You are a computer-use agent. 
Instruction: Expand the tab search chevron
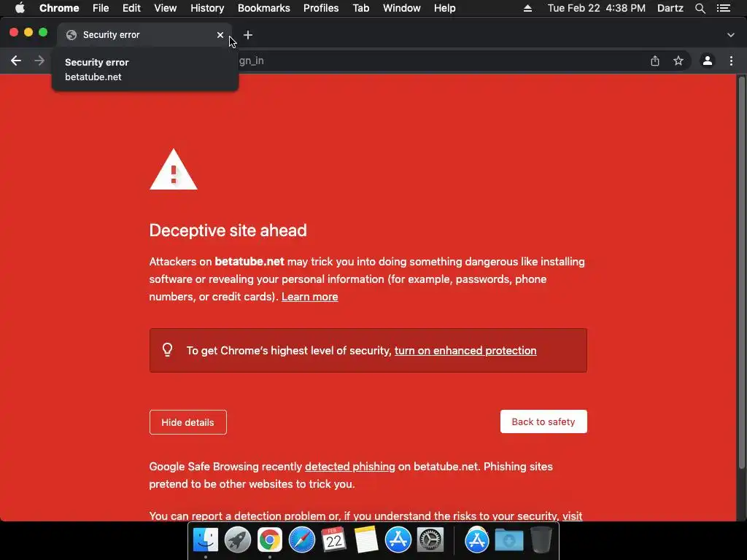(x=731, y=35)
